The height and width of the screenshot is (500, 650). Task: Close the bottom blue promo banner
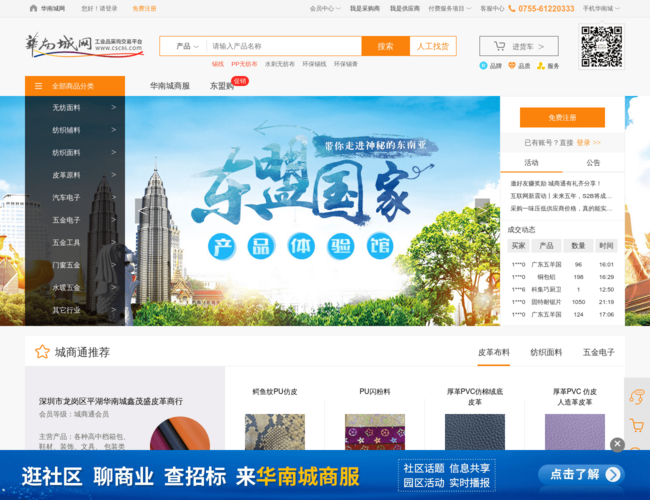(617, 444)
